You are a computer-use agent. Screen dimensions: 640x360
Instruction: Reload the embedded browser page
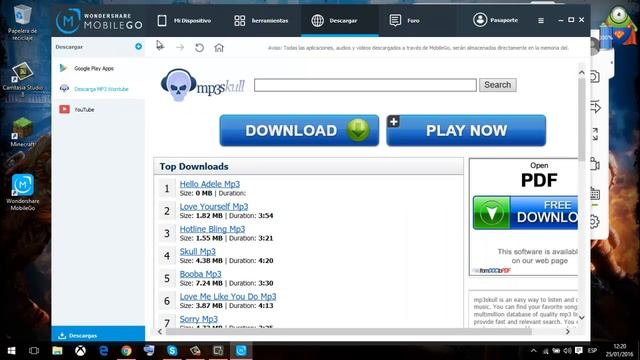199,48
